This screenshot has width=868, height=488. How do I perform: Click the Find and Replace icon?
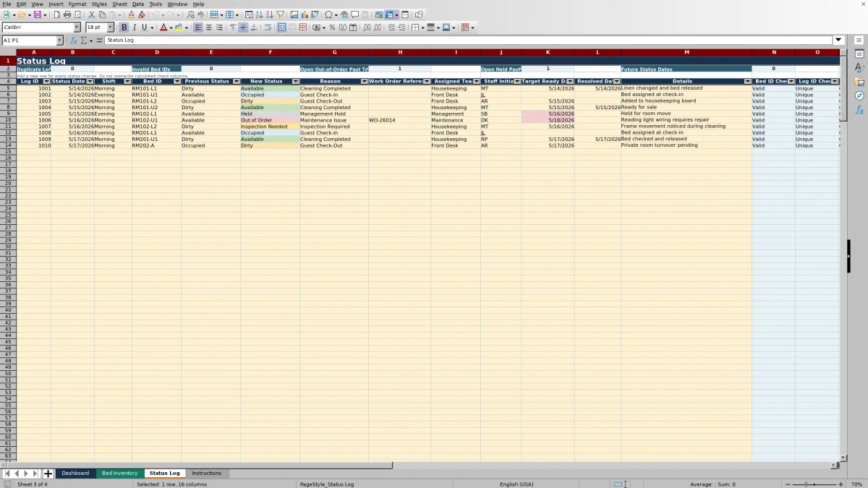(190, 14)
